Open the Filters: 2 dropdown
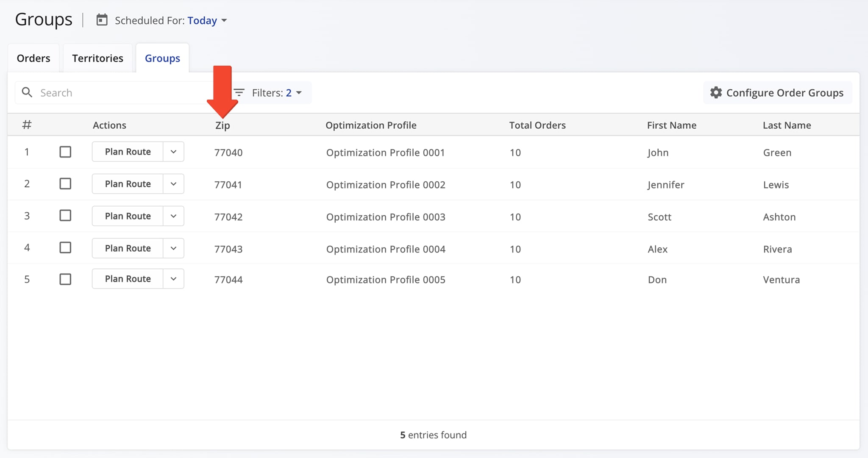The image size is (868, 458). [x=272, y=92]
